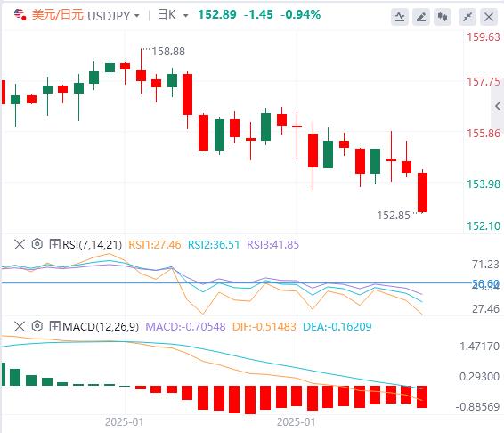The width and height of the screenshot is (504, 433).
Task: Expand the MACD panel with plus icon
Action: (54, 326)
